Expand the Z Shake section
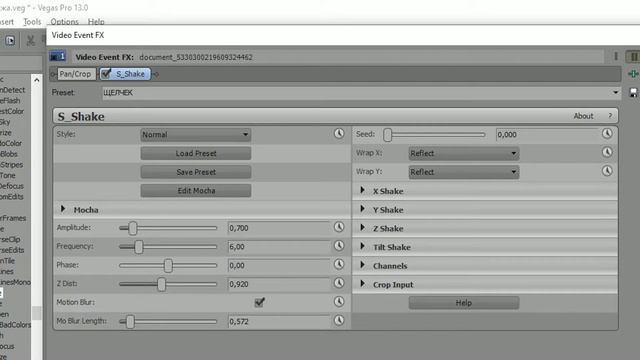The image size is (640, 360). (362, 228)
